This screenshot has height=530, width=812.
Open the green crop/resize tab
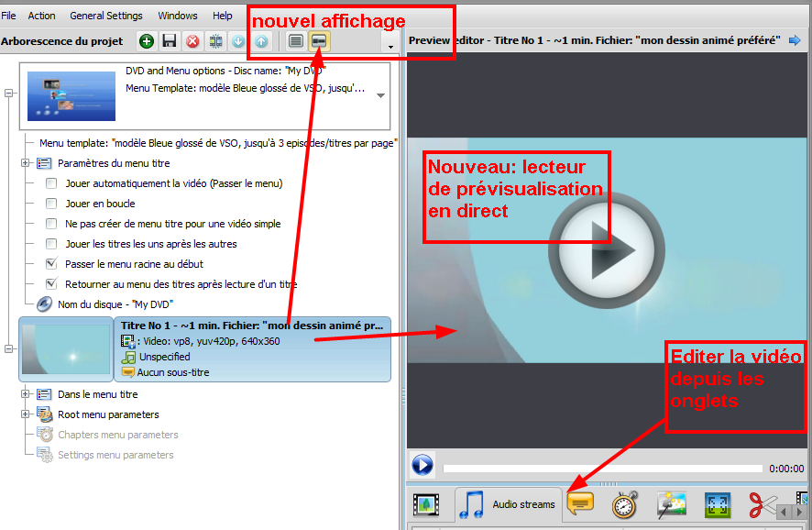pos(718,505)
